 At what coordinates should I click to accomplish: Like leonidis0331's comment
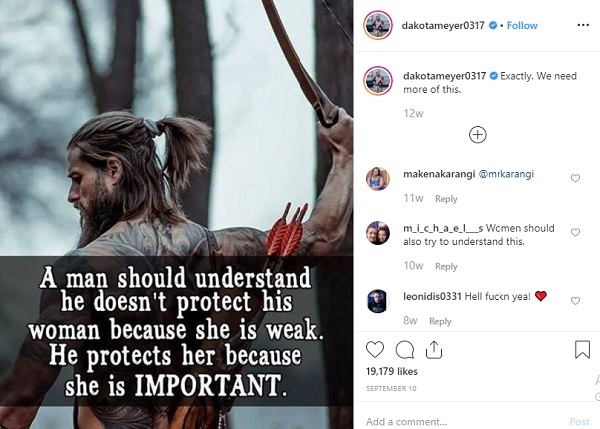click(575, 301)
